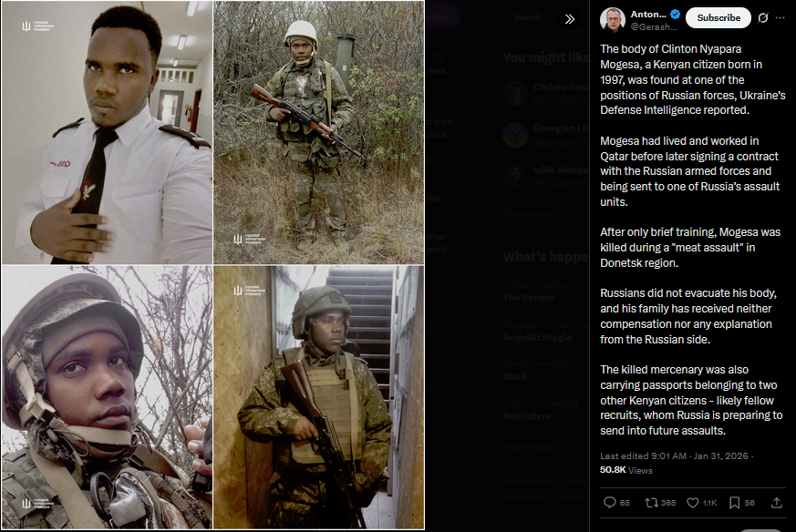Subscribe to Anton's account

pyautogui.click(x=718, y=17)
